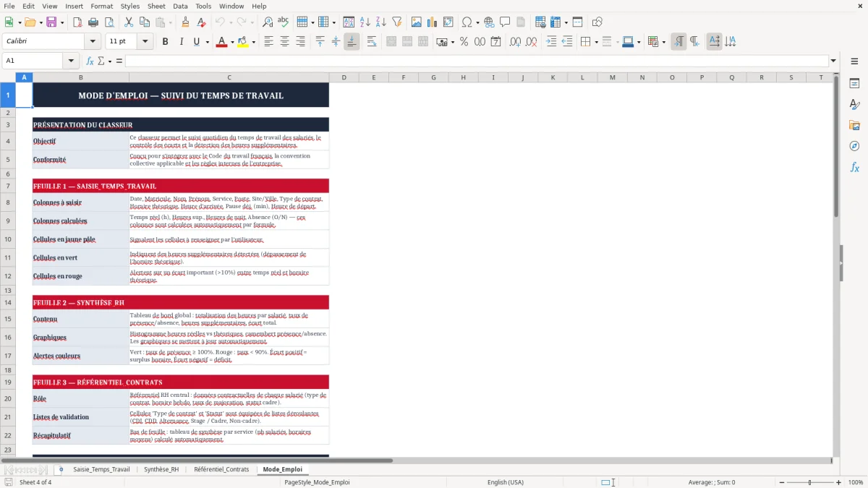Viewport: 868px width, 488px height.
Task: Open the font color dropdown arrow
Action: pyautogui.click(x=231, y=42)
